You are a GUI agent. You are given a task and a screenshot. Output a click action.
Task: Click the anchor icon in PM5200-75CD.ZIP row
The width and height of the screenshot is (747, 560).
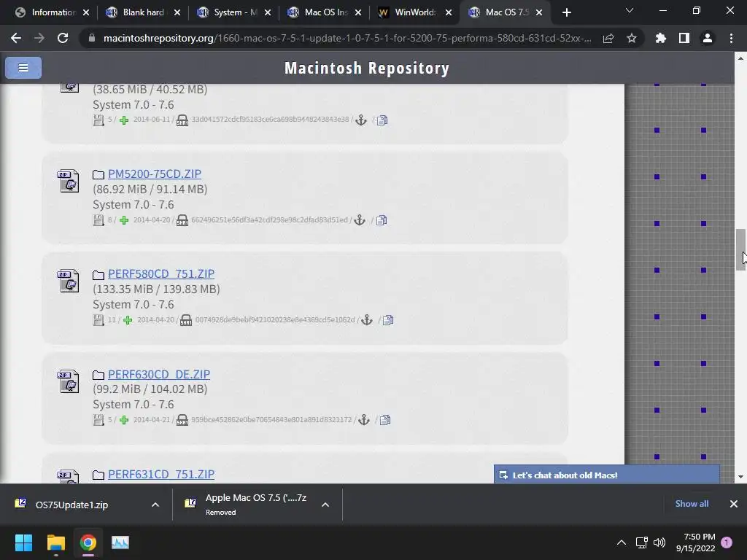click(x=360, y=220)
